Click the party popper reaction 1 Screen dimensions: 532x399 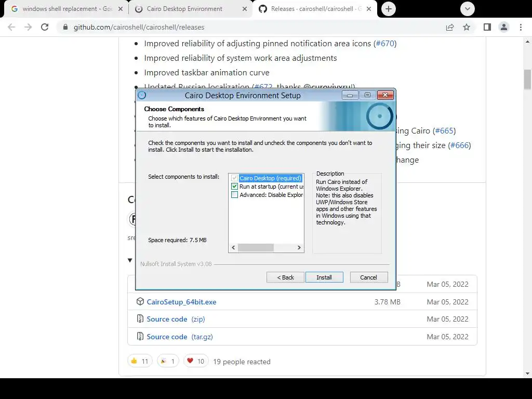[168, 361]
